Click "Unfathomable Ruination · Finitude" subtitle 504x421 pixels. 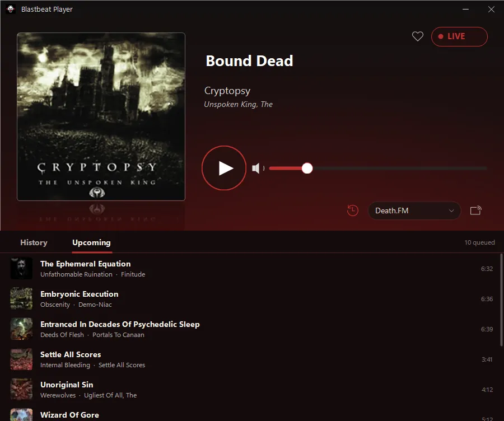click(92, 274)
